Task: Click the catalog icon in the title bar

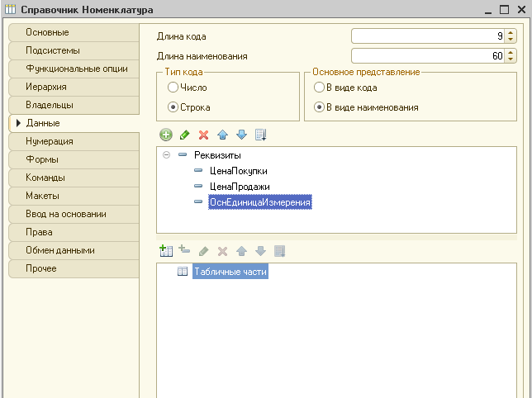Action: click(10, 9)
